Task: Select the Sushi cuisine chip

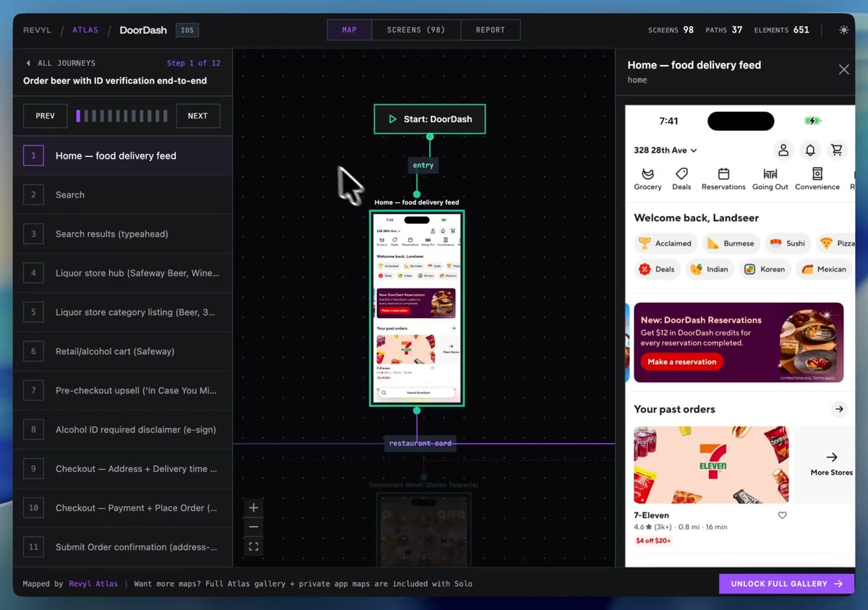Action: [x=788, y=244]
